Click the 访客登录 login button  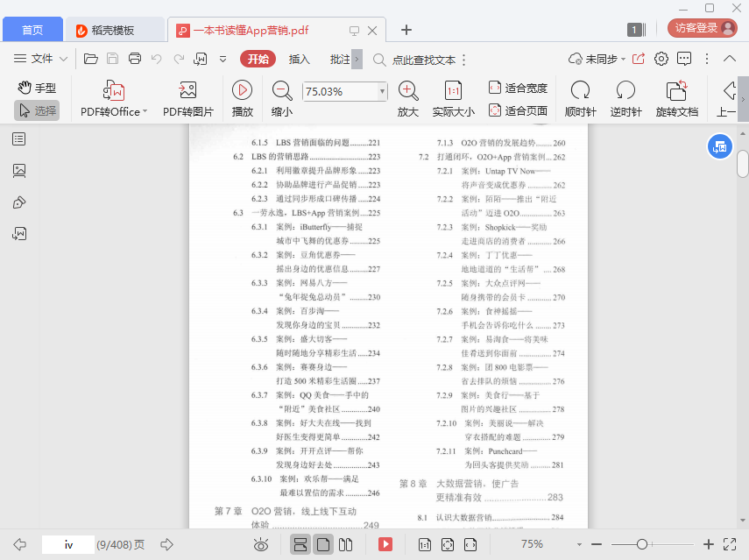click(703, 28)
